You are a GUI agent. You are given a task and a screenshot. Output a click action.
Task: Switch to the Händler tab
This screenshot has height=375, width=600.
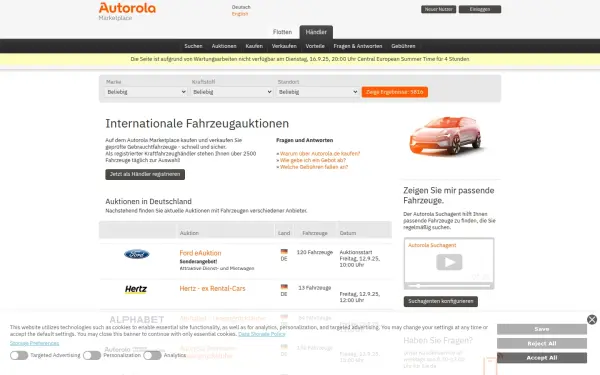coord(316,32)
